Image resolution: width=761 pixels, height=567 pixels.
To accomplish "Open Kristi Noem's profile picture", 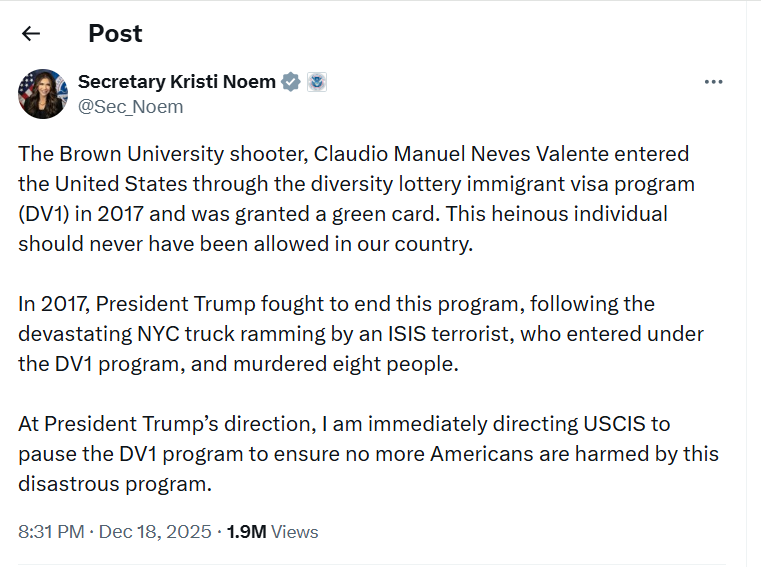I will pyautogui.click(x=42, y=93).
